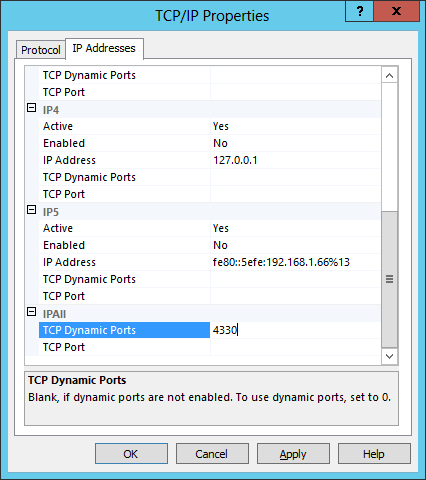Click the scroll up arrow

pyautogui.click(x=389, y=76)
